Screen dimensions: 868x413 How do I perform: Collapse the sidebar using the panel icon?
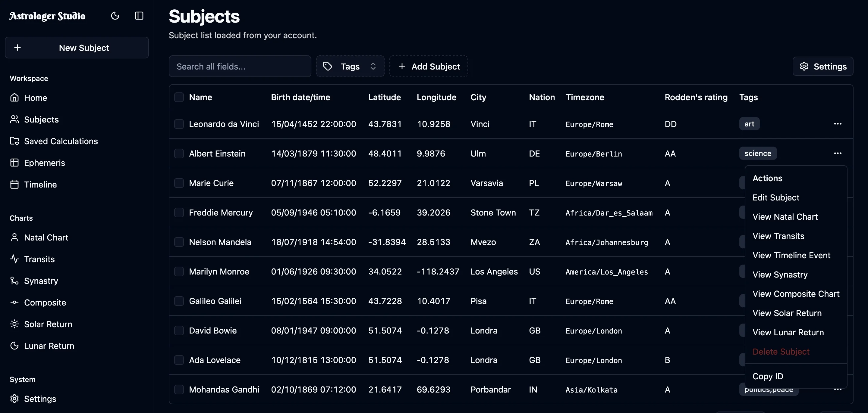(x=139, y=15)
